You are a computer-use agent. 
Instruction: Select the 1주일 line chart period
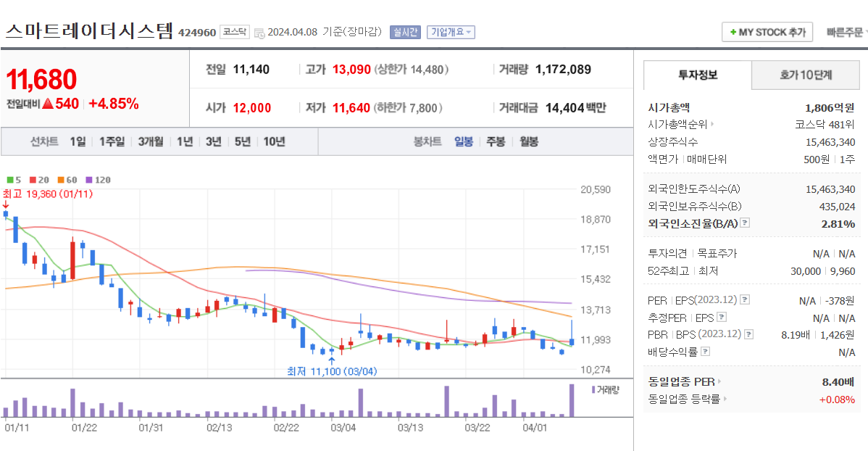pyautogui.click(x=112, y=141)
